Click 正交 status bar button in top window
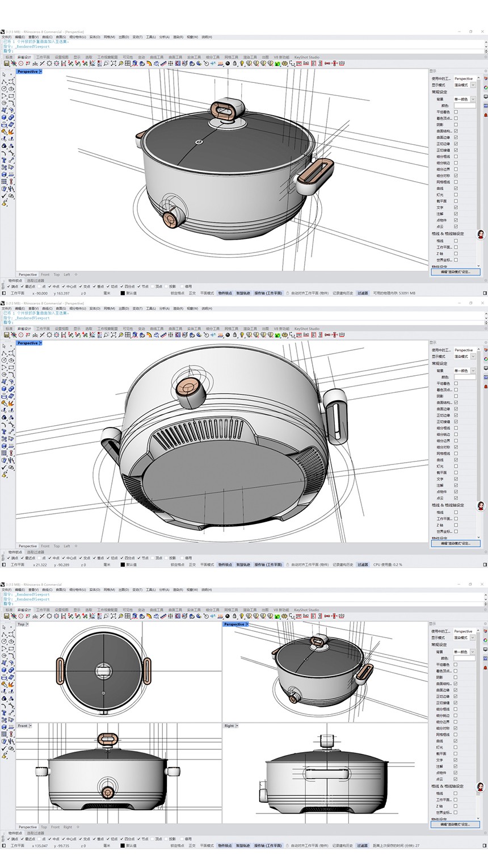This screenshot has width=488, height=868. 192,293
